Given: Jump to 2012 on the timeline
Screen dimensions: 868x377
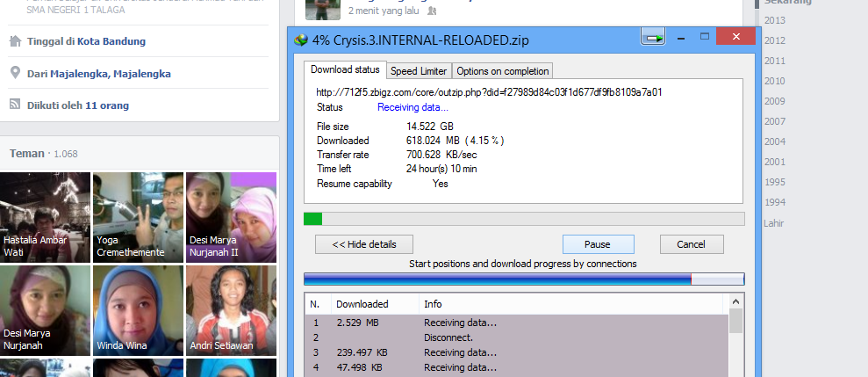Looking at the screenshot, I should [x=774, y=40].
